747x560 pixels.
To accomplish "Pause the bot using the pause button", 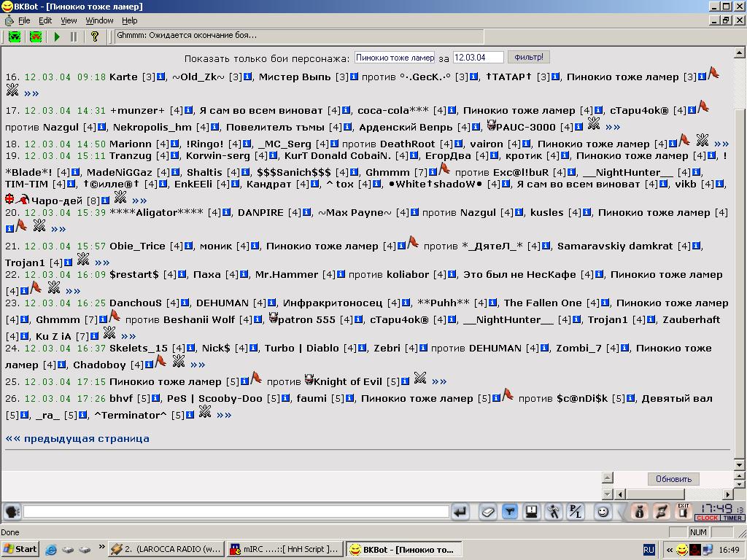I will pyautogui.click(x=74, y=36).
